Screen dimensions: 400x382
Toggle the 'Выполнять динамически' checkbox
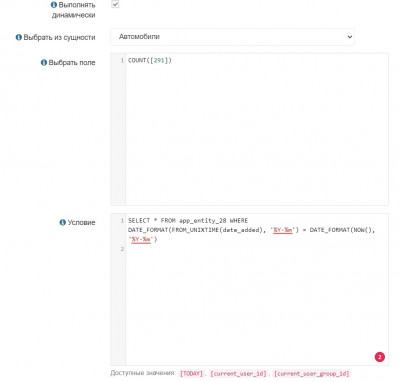tap(115, 4)
